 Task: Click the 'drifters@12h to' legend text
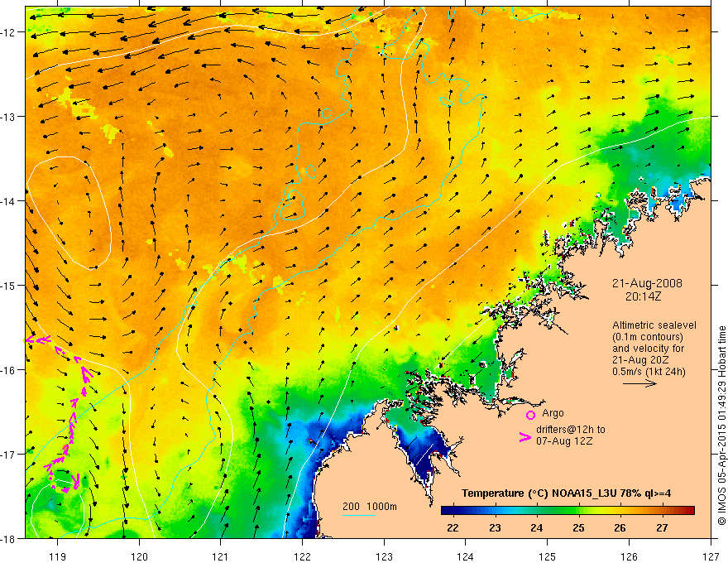(571, 429)
